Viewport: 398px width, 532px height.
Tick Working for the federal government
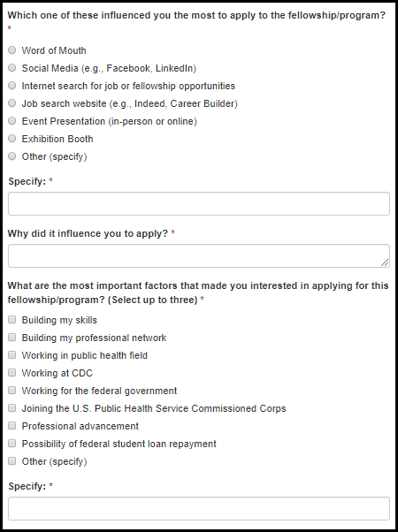pos(11,391)
